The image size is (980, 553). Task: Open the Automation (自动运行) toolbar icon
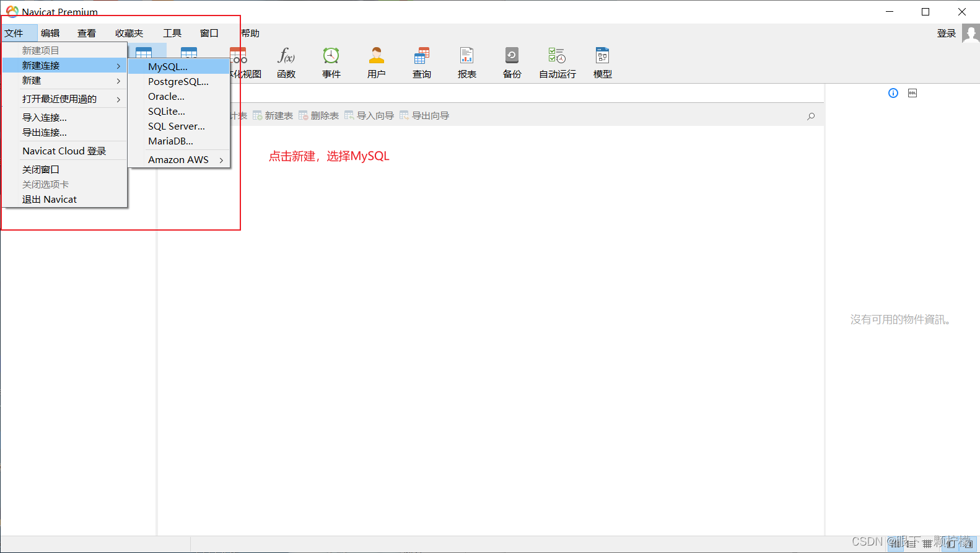(x=558, y=63)
